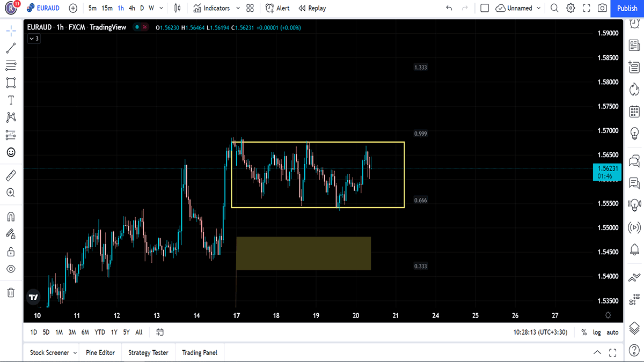The height and width of the screenshot is (362, 644).
Task: Select the trend line drawing tool
Action: click(x=11, y=48)
